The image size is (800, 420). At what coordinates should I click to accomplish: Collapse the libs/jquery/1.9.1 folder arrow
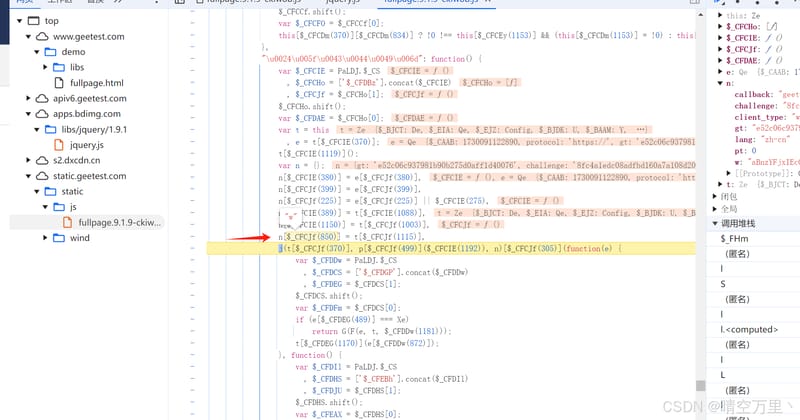(37, 130)
